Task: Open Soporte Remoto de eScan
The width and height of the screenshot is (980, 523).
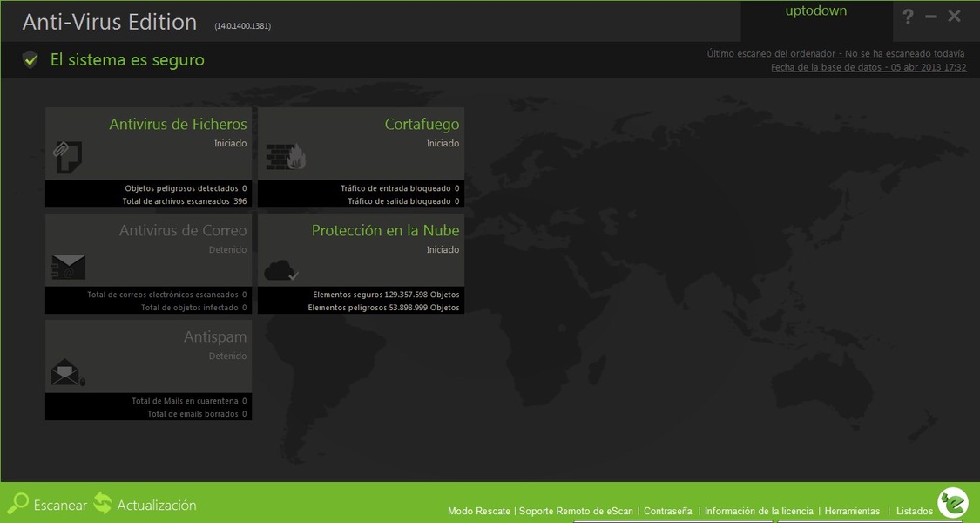Action: click(x=576, y=512)
